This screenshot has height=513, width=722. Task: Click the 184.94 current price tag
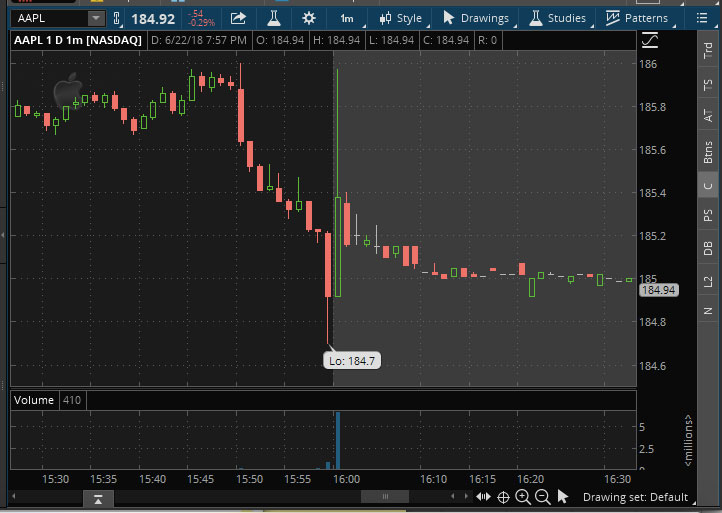click(658, 290)
